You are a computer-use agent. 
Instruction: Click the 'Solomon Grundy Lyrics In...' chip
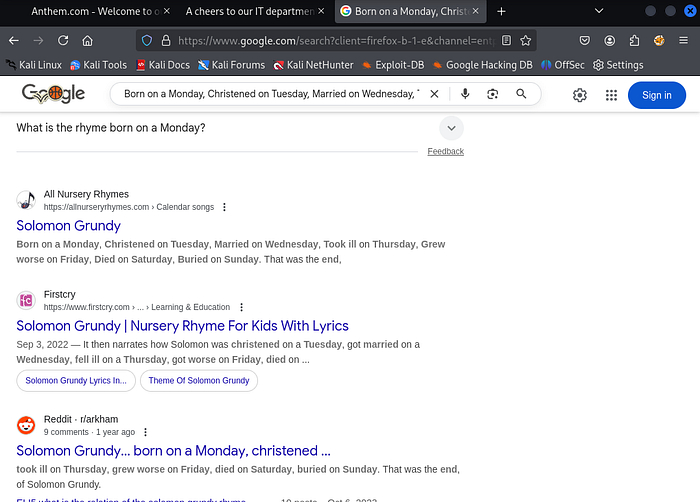point(76,381)
